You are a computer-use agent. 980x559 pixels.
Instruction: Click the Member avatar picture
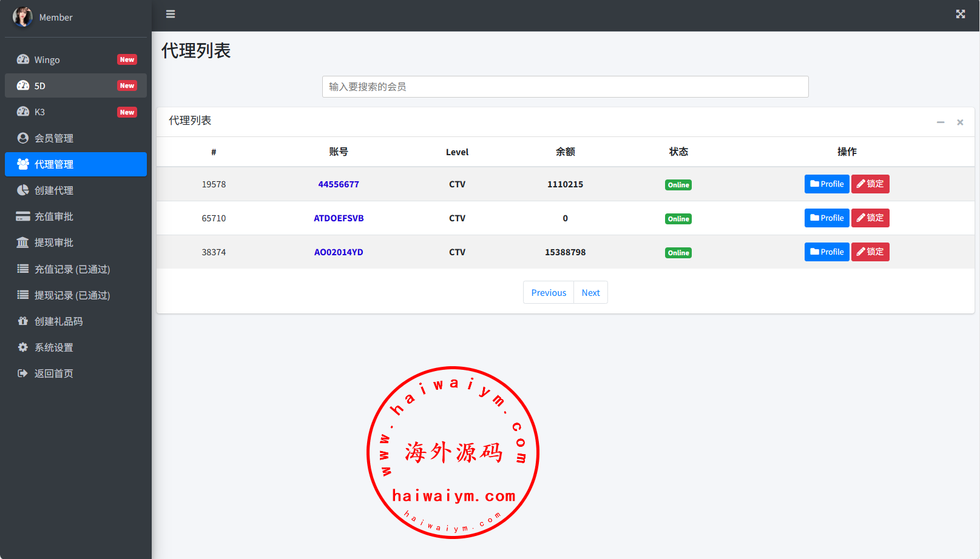click(22, 17)
